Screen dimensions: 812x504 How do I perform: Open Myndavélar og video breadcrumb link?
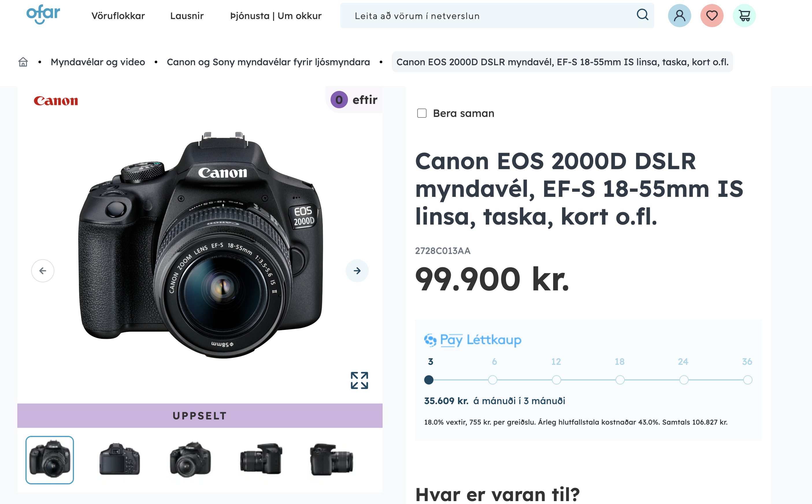pyautogui.click(x=98, y=62)
